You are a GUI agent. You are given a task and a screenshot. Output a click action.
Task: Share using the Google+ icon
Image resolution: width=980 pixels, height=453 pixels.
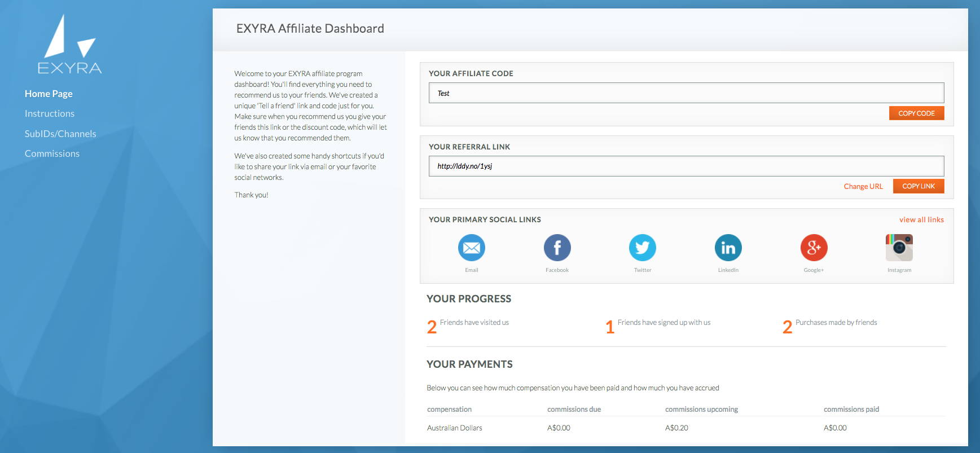[x=814, y=248]
